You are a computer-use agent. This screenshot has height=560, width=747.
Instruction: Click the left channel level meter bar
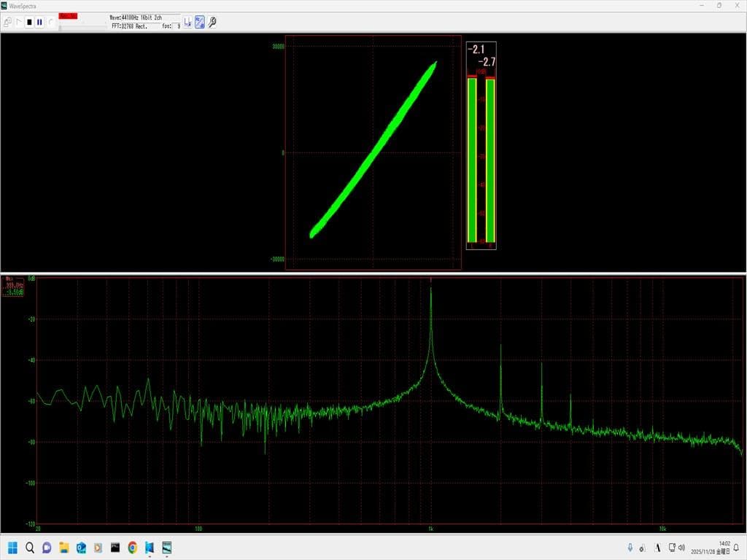pyautogui.click(x=472, y=159)
